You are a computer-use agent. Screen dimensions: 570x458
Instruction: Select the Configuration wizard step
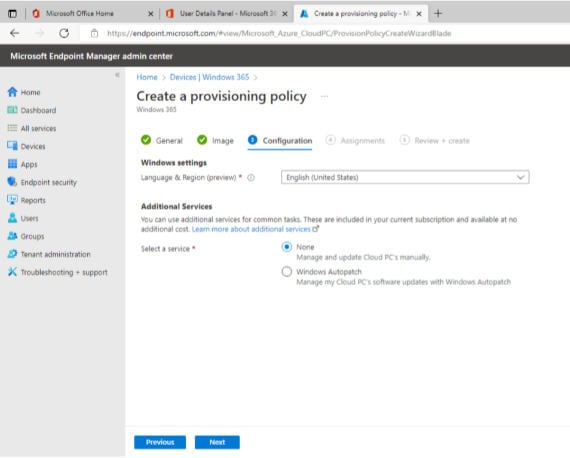point(280,140)
